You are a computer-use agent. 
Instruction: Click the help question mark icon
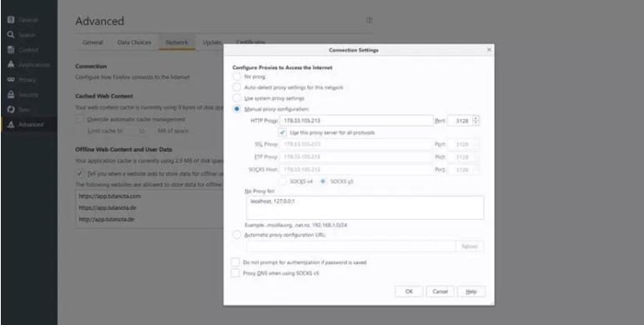tap(370, 20)
